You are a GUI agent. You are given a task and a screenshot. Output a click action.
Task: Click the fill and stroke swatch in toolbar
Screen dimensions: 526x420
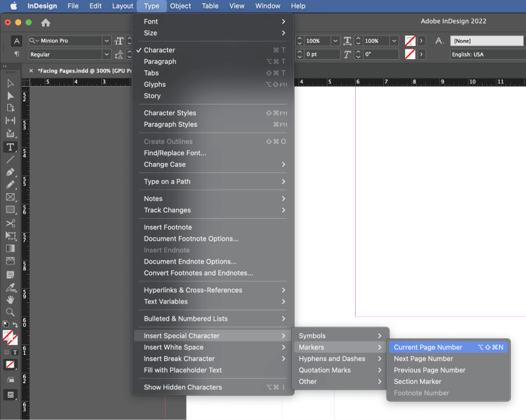[10, 337]
